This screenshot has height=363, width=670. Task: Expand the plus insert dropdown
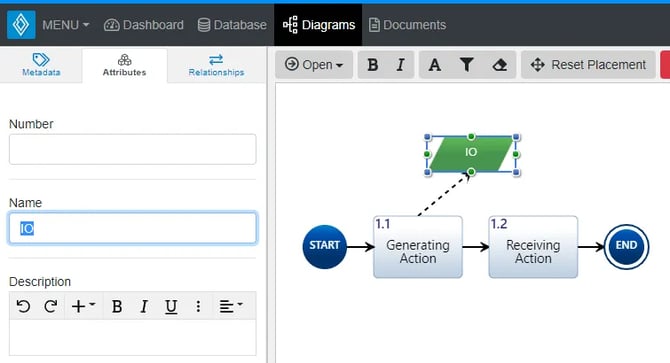coord(84,306)
